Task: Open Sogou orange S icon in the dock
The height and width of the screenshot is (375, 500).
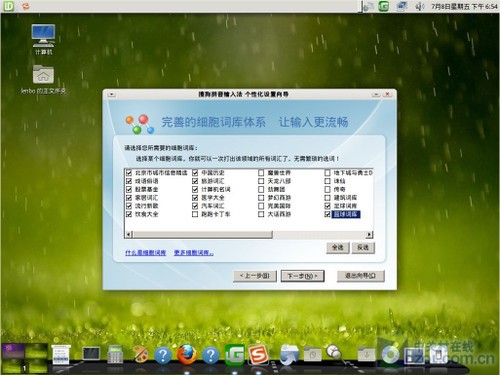Action: tap(258, 355)
